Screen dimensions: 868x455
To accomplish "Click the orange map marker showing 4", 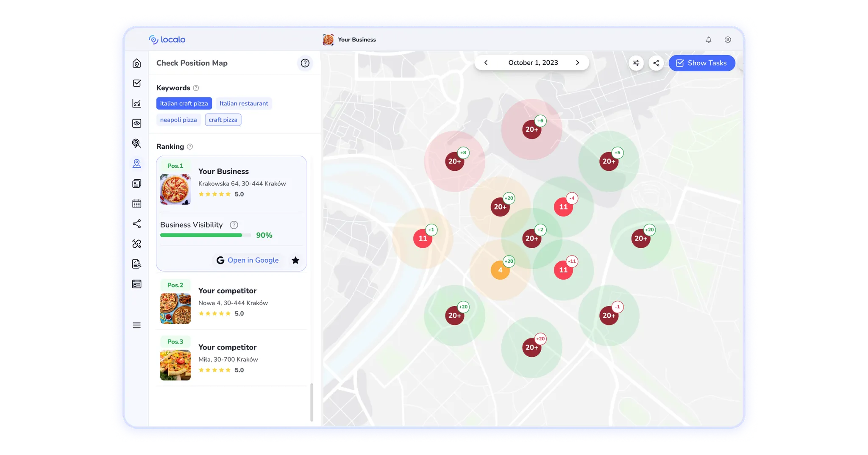I will (x=500, y=270).
